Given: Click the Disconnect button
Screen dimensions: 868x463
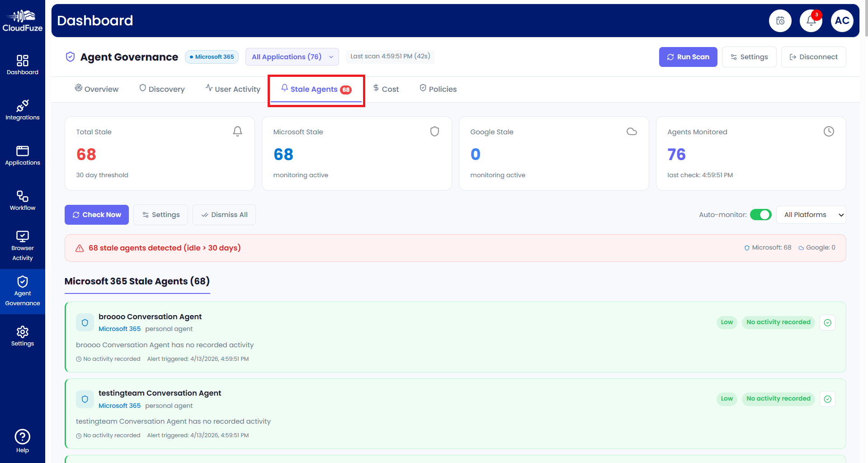Looking at the screenshot, I should pos(813,57).
